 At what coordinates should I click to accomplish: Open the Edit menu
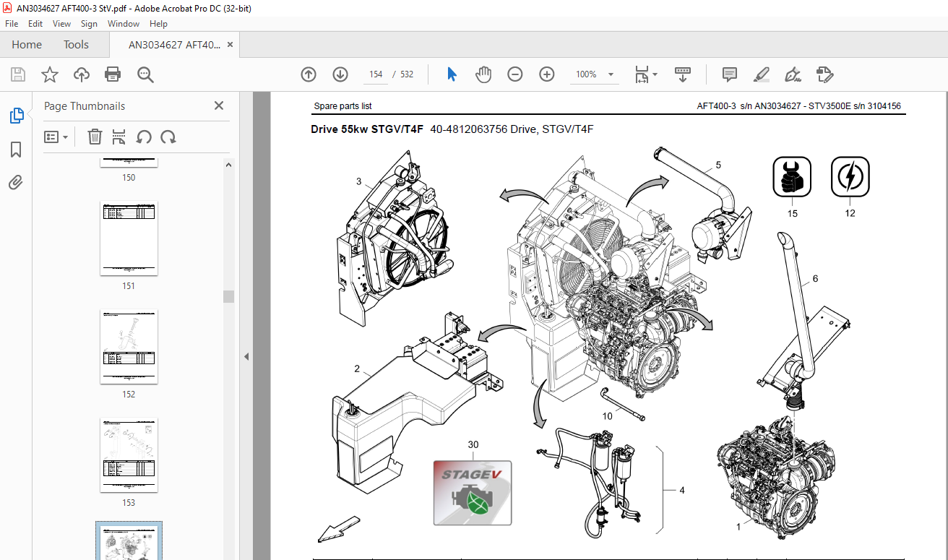tap(35, 24)
